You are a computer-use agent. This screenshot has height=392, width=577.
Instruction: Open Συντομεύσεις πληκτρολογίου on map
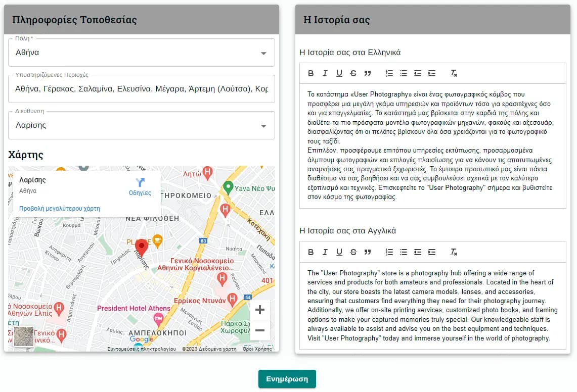tap(142, 349)
